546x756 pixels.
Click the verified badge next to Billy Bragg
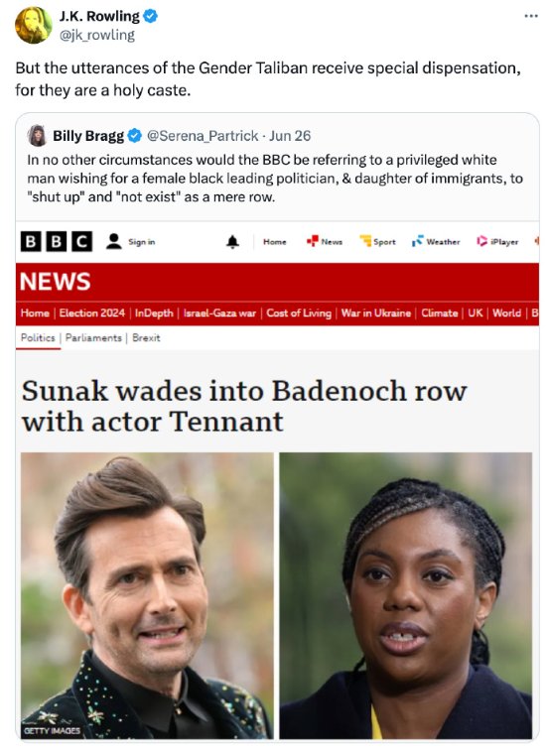coord(135,136)
